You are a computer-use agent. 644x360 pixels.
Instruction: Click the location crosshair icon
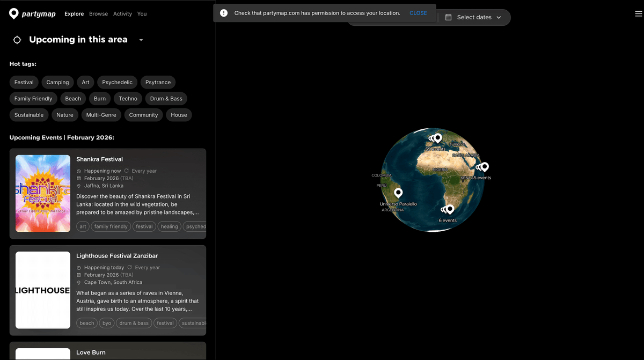[17, 40]
